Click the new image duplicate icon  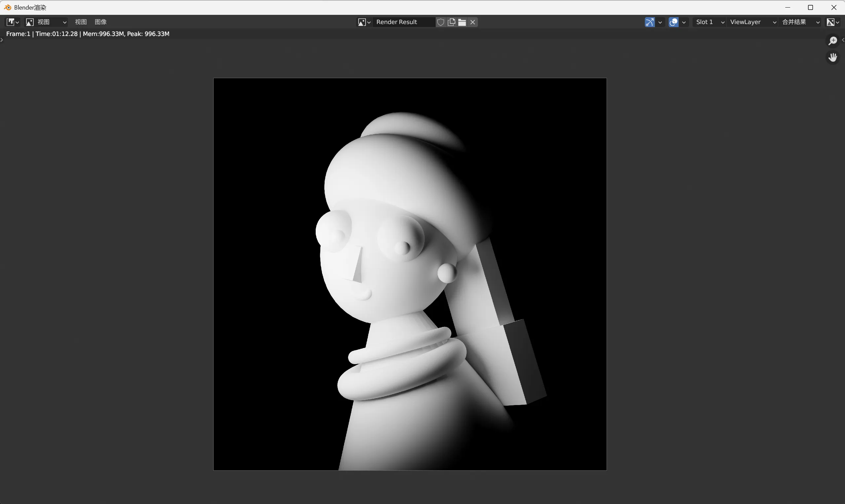click(x=451, y=22)
